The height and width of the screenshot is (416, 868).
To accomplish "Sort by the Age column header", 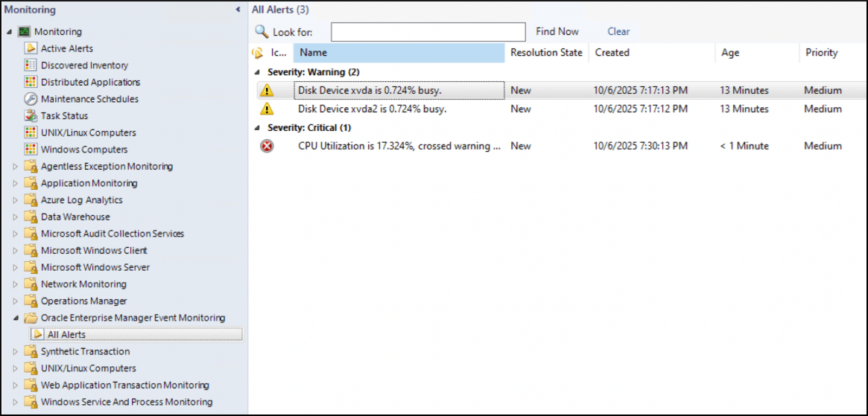I will pyautogui.click(x=757, y=53).
